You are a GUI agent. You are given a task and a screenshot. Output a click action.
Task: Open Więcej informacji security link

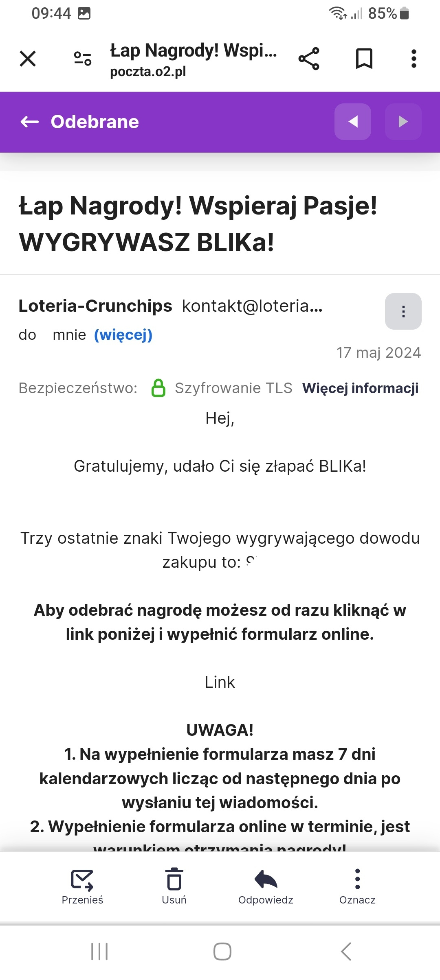point(360,388)
